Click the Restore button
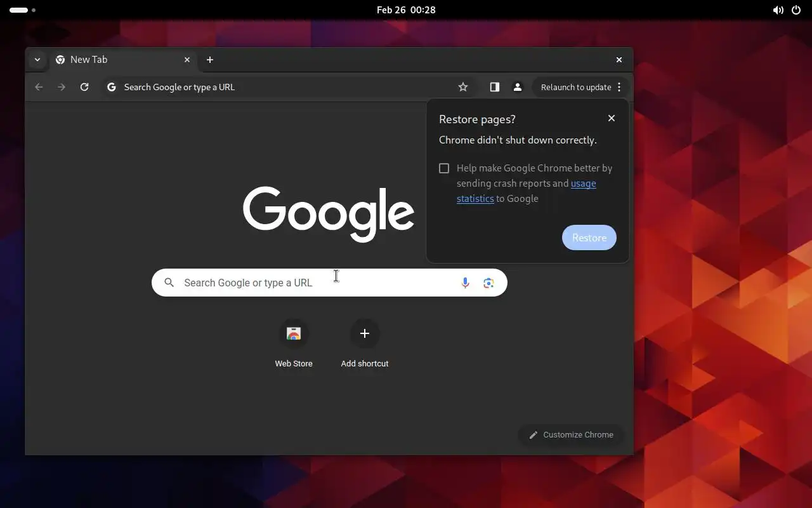 point(589,237)
